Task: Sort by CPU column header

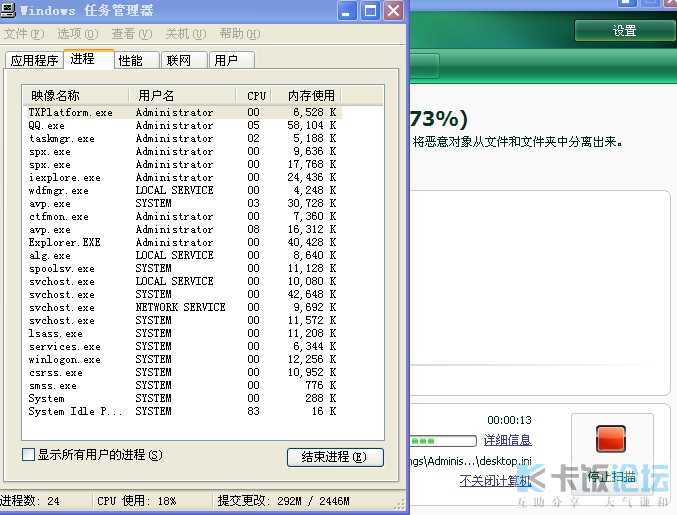Action: tap(254, 95)
